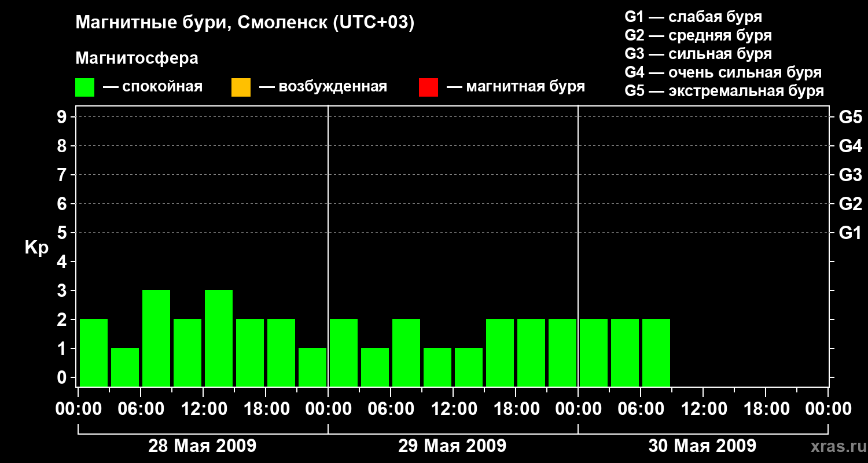Click the '18:00' time label for 29 Мая
The image size is (868, 463).
pyautogui.click(x=516, y=409)
